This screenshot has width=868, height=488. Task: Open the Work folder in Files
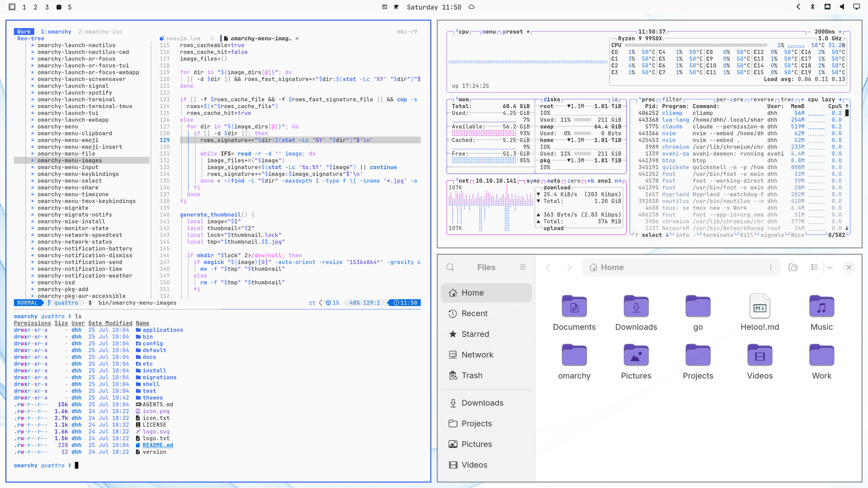tap(821, 362)
